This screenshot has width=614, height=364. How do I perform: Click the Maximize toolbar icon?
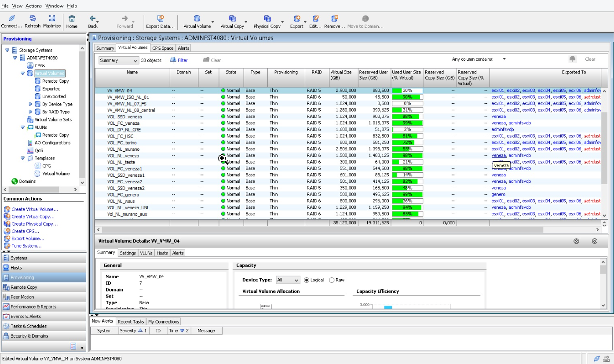52,18
